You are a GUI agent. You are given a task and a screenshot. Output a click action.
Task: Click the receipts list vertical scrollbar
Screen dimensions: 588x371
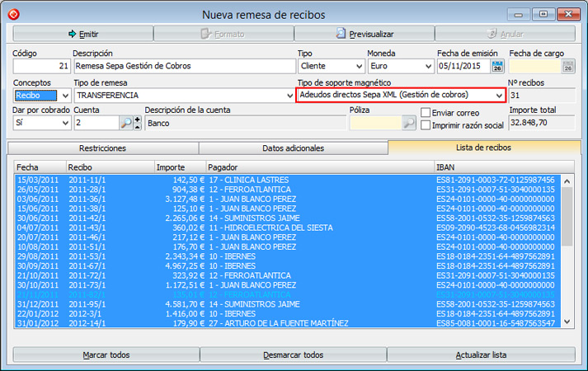tap(567, 247)
